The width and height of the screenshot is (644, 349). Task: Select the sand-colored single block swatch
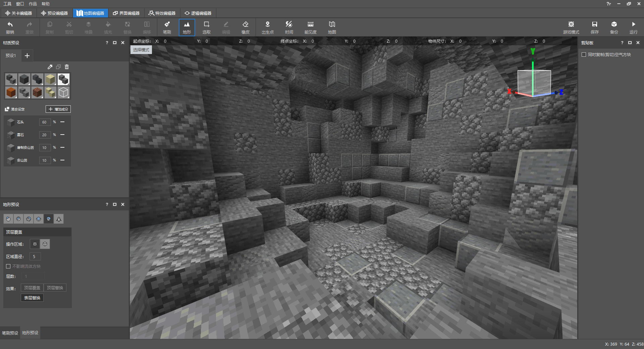coord(50,80)
